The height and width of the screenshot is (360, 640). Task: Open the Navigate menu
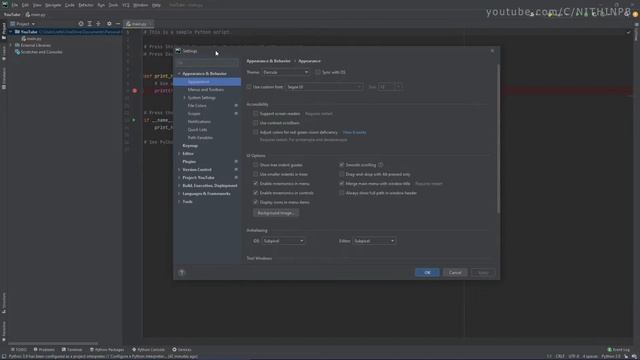pyautogui.click(x=53, y=5)
